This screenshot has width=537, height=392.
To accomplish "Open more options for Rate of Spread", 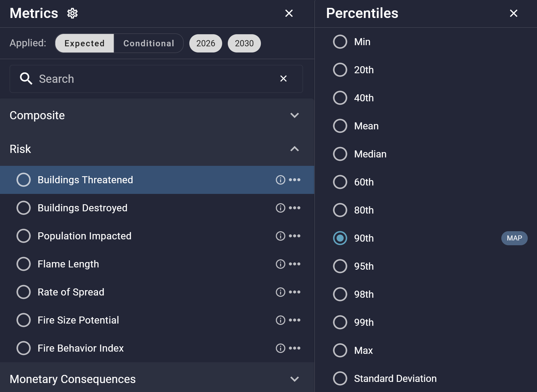I will tap(295, 292).
